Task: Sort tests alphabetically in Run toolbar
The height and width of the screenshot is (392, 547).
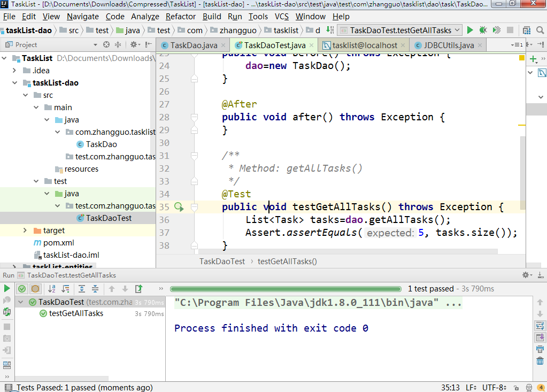Action: (x=52, y=288)
